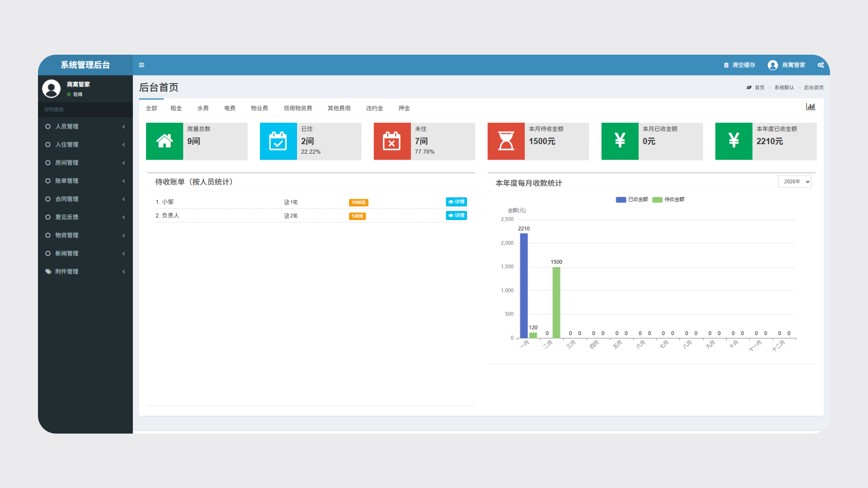Go to the 首页 breadcrumb link
Screen dimensions: 868x488
point(759,88)
